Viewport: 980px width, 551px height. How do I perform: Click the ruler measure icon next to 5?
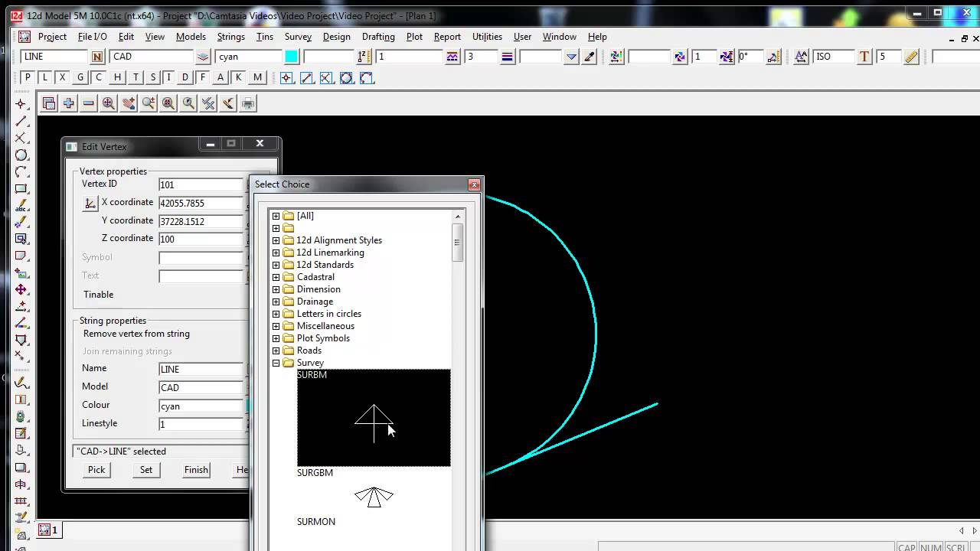911,57
